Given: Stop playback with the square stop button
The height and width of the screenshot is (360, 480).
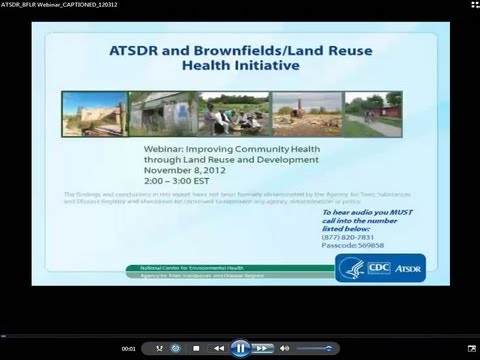Looking at the screenshot, I should click(196, 348).
